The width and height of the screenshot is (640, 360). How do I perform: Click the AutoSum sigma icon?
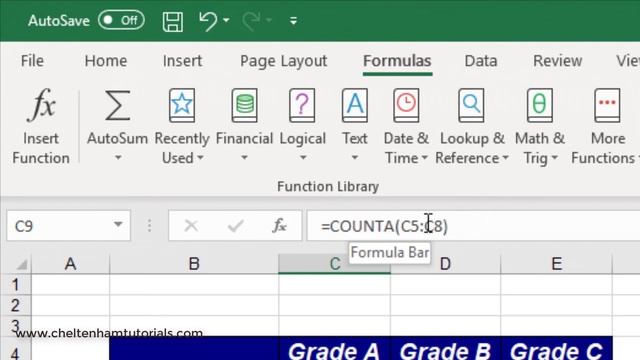click(118, 106)
